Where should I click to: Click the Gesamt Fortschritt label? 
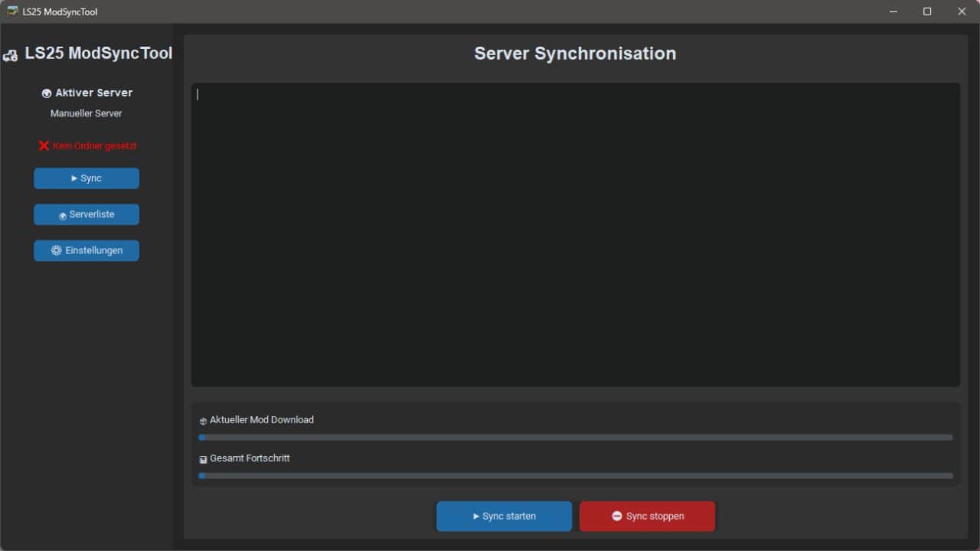pos(250,458)
